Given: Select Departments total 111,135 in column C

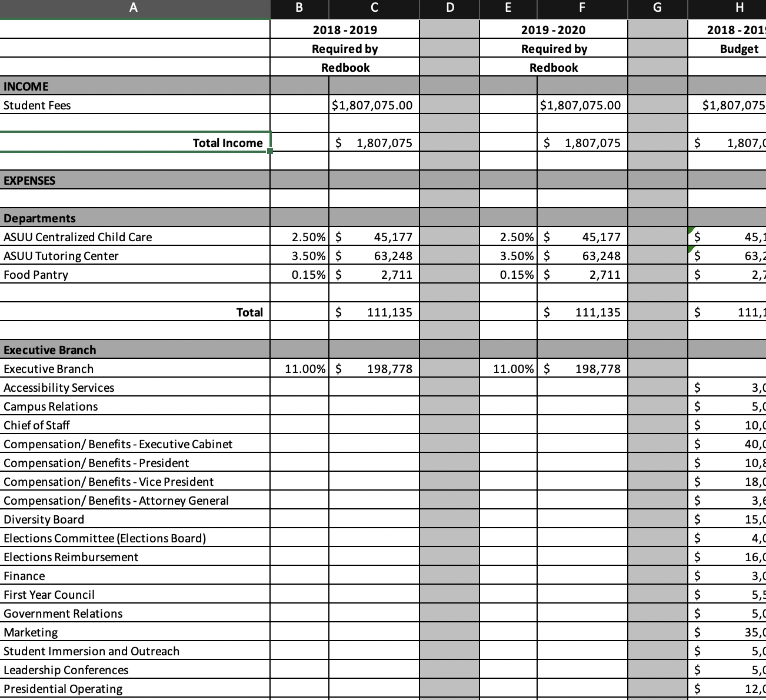Looking at the screenshot, I should (x=374, y=312).
